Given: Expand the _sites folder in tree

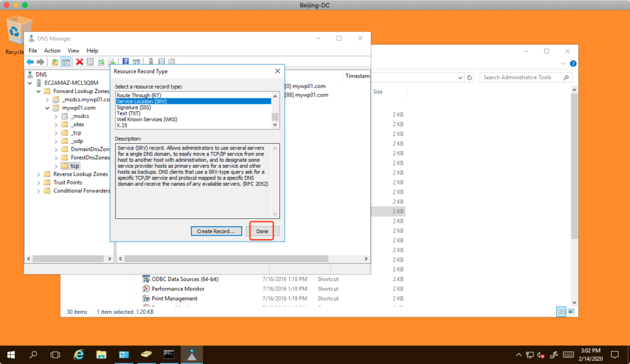Looking at the screenshot, I should pos(56,124).
